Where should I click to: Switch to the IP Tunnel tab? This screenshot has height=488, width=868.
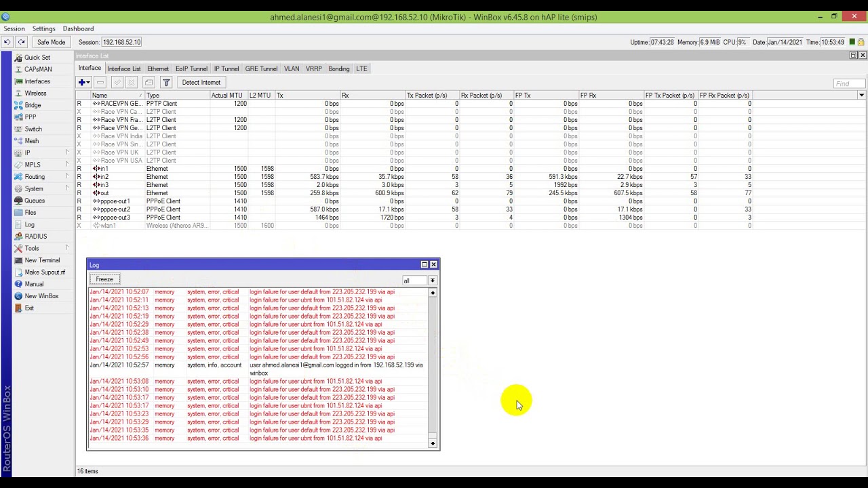pos(226,68)
